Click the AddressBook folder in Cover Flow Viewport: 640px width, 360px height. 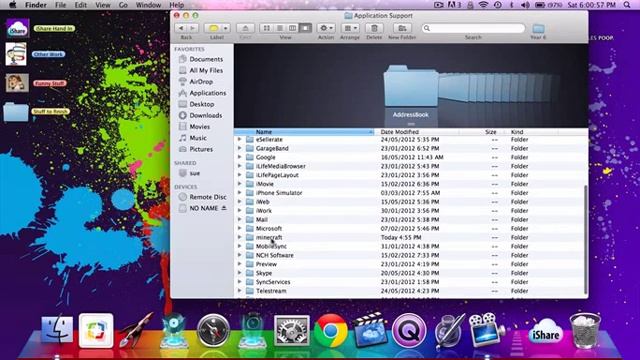[x=411, y=87]
